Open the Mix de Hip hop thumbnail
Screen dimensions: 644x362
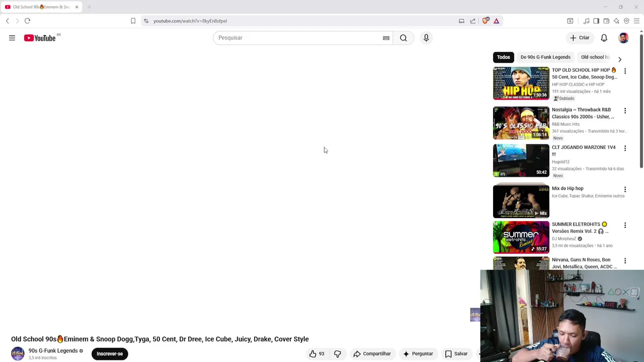[x=521, y=201]
